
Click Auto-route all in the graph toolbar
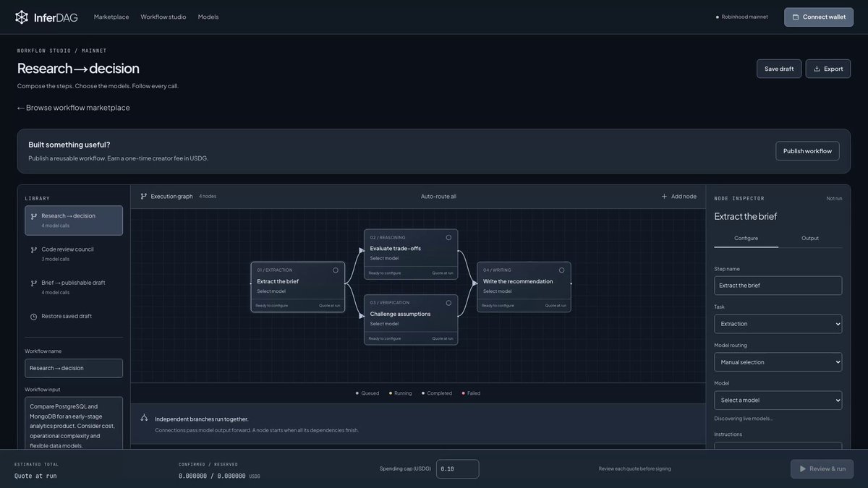(x=439, y=196)
